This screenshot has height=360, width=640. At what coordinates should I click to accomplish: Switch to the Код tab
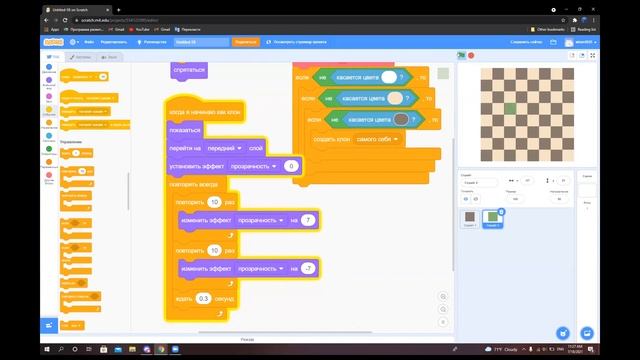(53, 57)
